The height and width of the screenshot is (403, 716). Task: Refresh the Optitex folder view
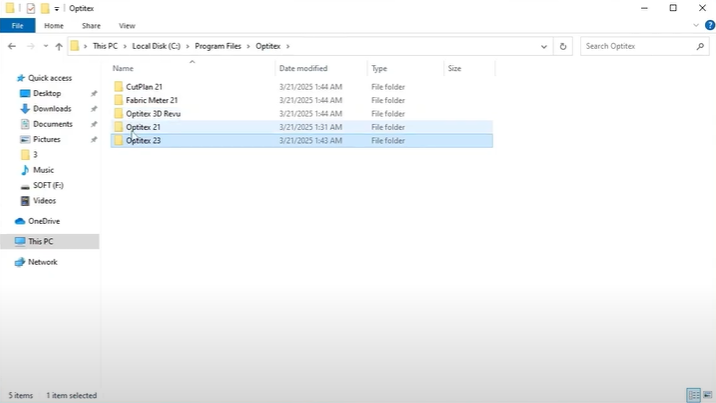563,46
